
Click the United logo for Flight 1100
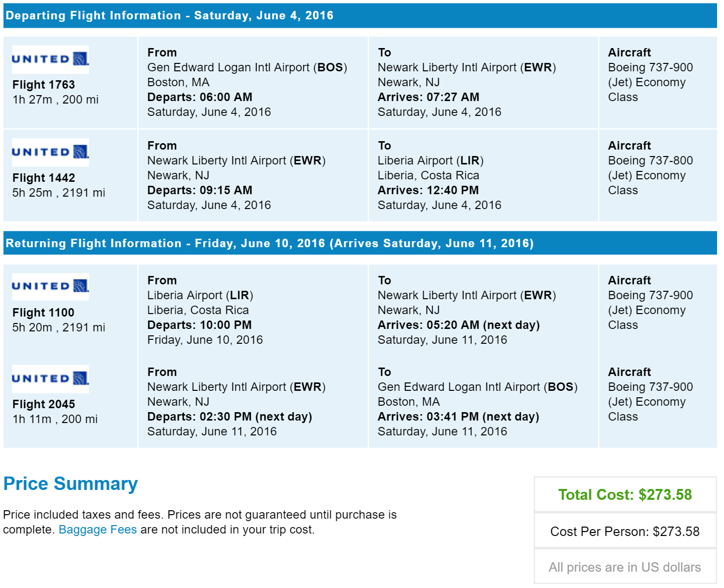click(51, 286)
